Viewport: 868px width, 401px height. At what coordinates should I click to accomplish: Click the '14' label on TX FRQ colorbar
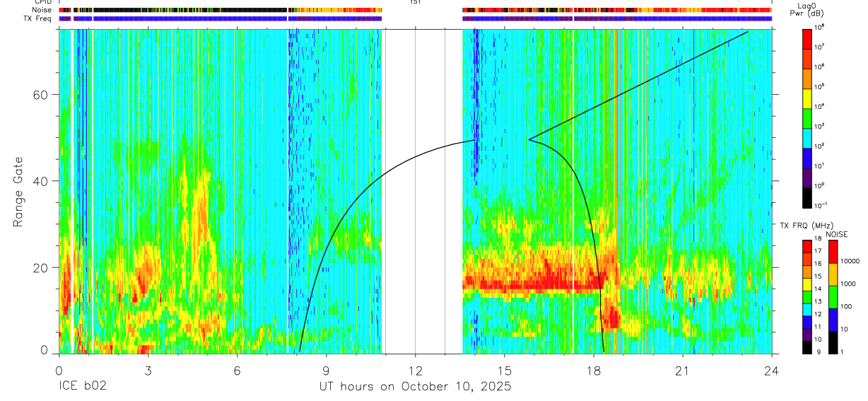(x=819, y=290)
